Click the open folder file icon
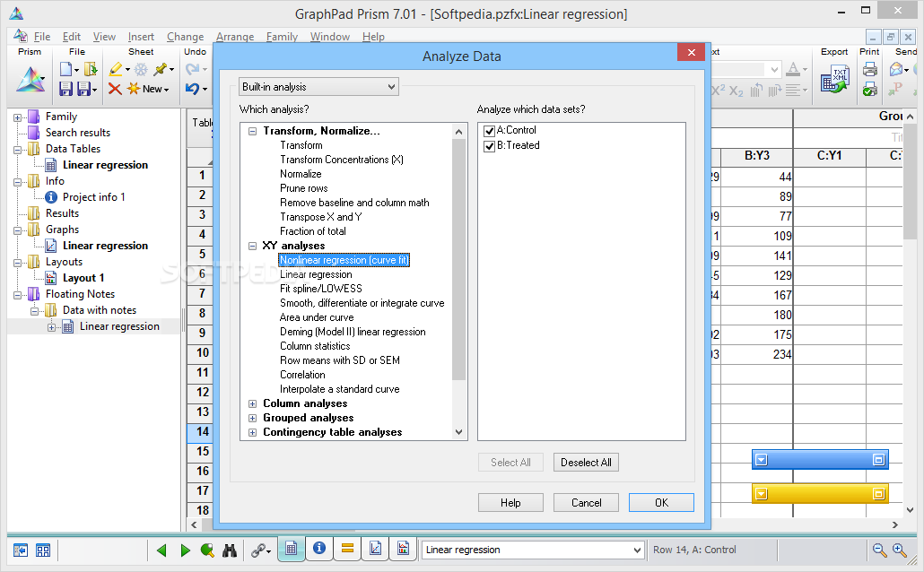The image size is (924, 572). point(91,70)
